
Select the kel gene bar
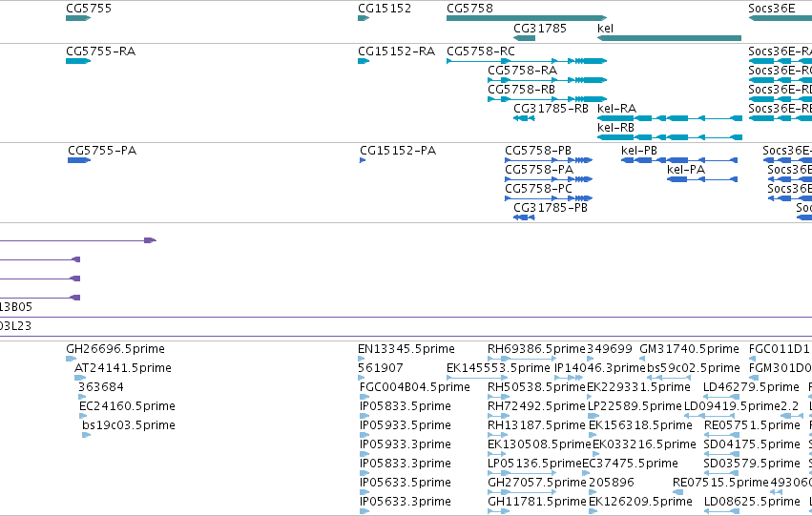point(669,38)
